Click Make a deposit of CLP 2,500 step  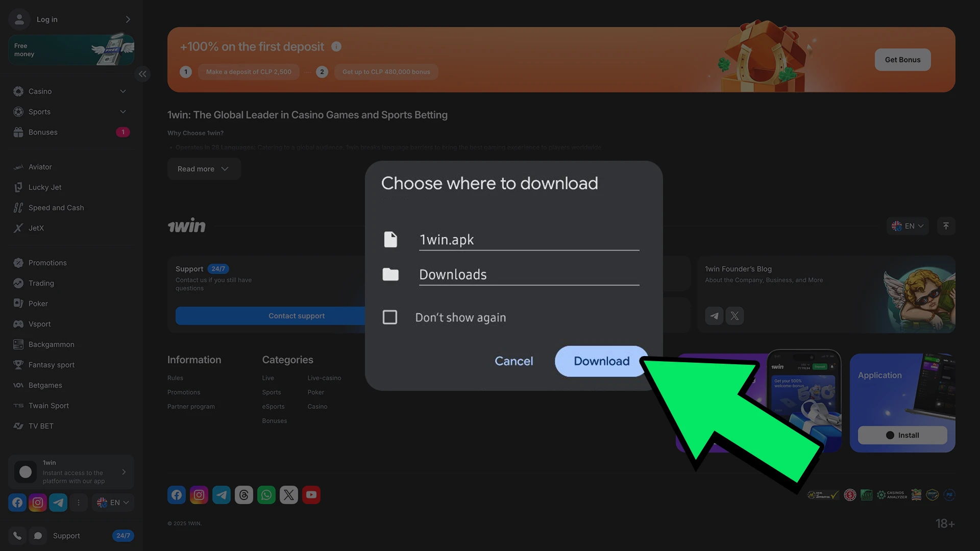coord(249,72)
